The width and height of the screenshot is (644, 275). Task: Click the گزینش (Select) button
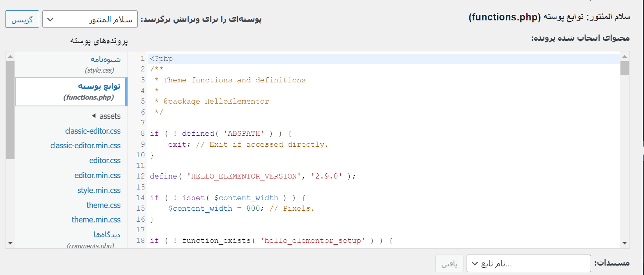tap(22, 19)
